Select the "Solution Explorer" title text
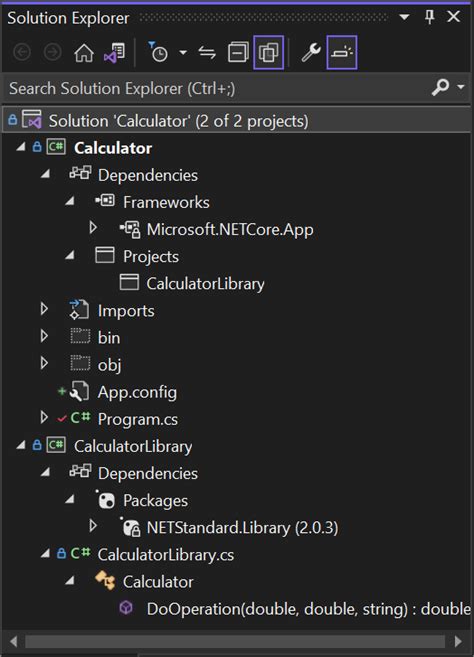This screenshot has width=474, height=657. coord(68,18)
